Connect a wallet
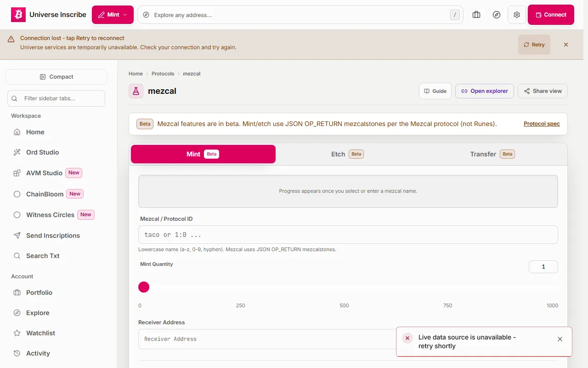This screenshot has height=368, width=588. (x=551, y=15)
